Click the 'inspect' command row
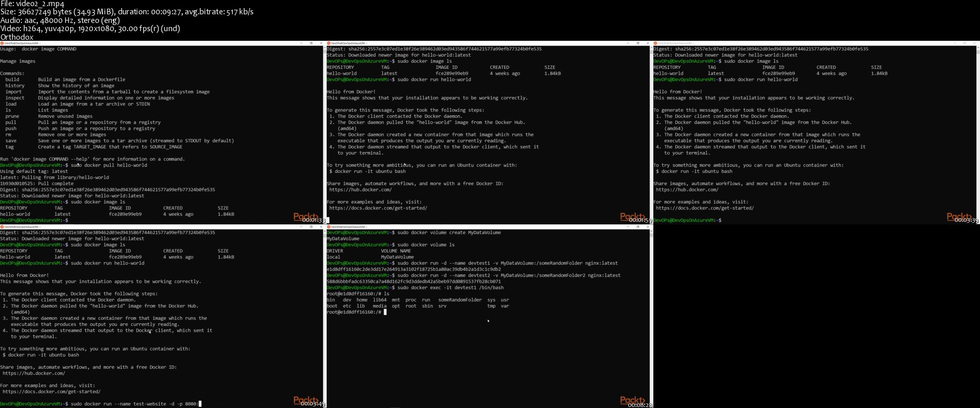 click(90, 98)
